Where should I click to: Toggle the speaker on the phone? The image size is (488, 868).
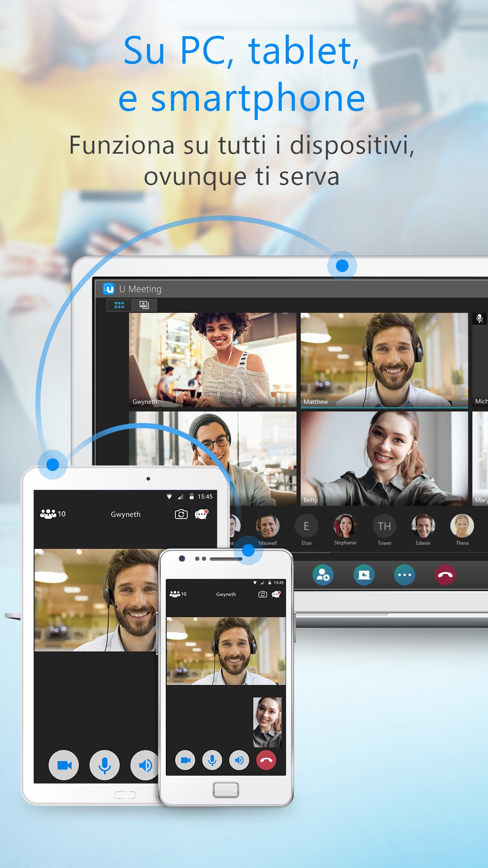239,760
